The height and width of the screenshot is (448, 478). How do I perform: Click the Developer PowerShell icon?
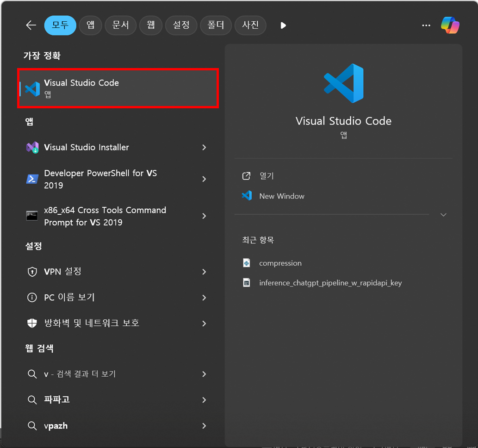coord(32,179)
